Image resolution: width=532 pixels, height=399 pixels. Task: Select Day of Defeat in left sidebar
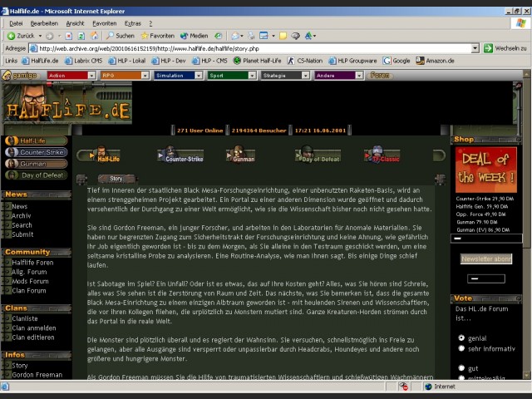coord(37,175)
